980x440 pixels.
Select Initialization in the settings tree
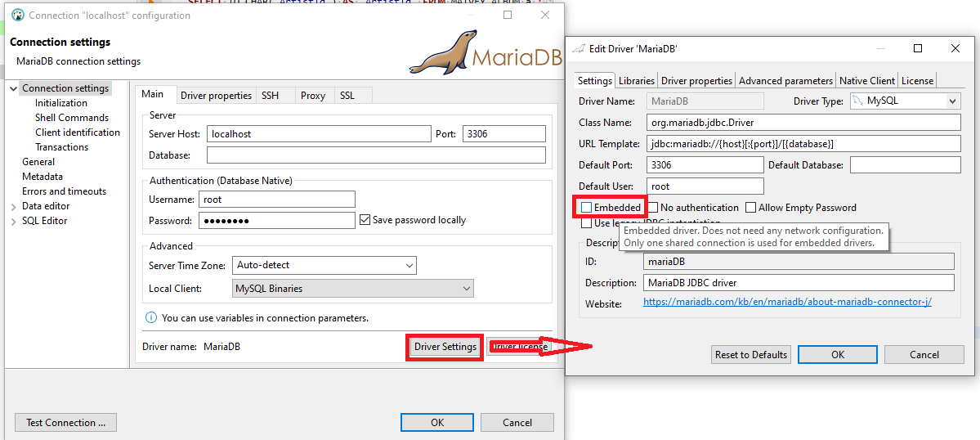pos(61,103)
